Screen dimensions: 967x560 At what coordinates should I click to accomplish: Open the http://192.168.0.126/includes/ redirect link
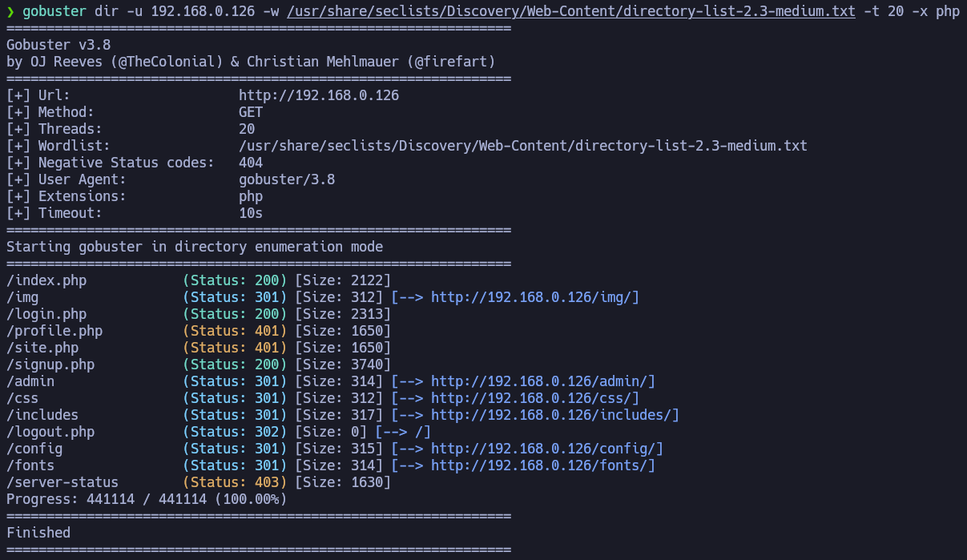pos(554,415)
